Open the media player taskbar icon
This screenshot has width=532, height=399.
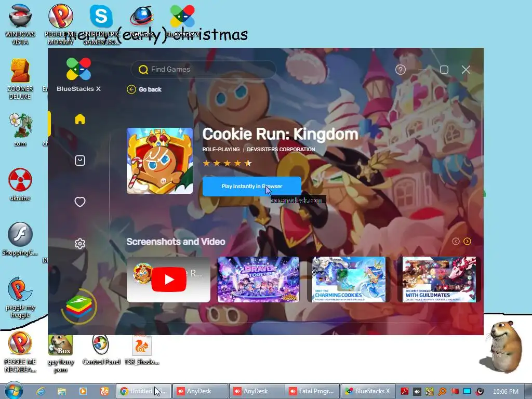83,391
